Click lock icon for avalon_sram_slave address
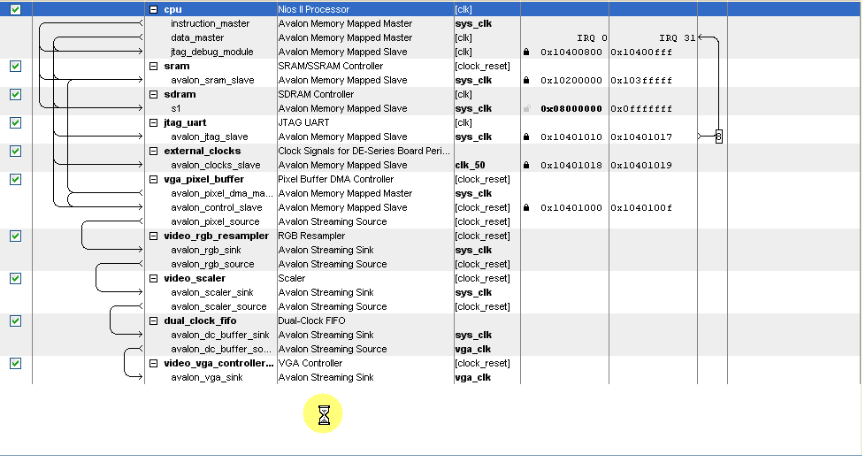 click(x=527, y=80)
